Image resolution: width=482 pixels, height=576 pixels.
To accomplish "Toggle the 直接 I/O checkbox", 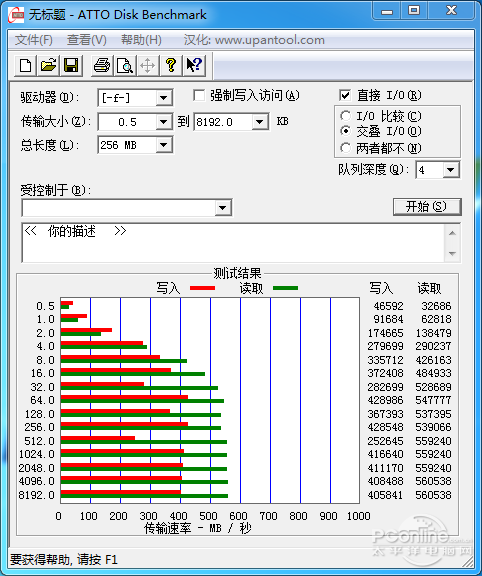I will point(345,96).
